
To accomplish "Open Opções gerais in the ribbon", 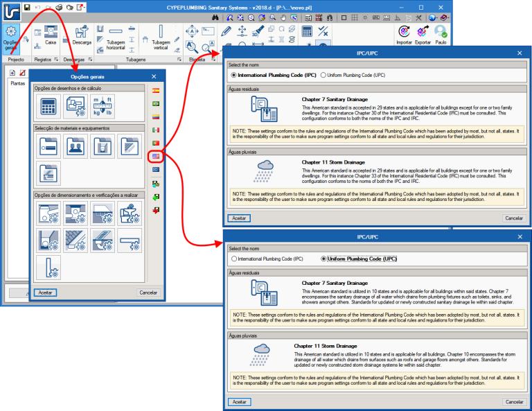I will pos(11,38).
